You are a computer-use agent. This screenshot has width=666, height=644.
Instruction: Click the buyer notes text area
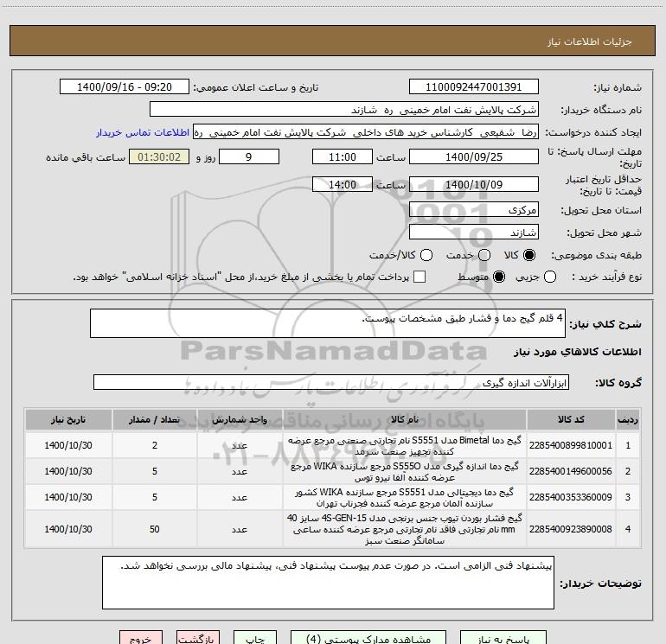pos(328,583)
